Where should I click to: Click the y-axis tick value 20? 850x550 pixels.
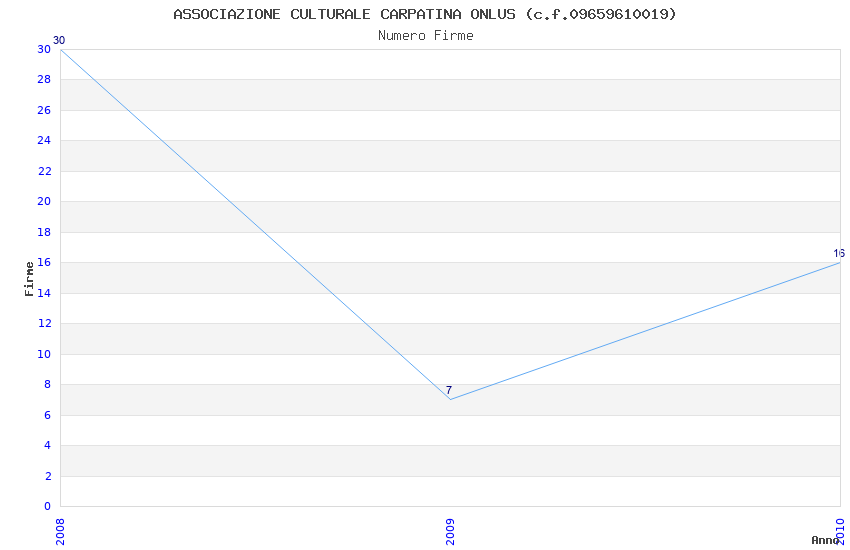point(44,202)
